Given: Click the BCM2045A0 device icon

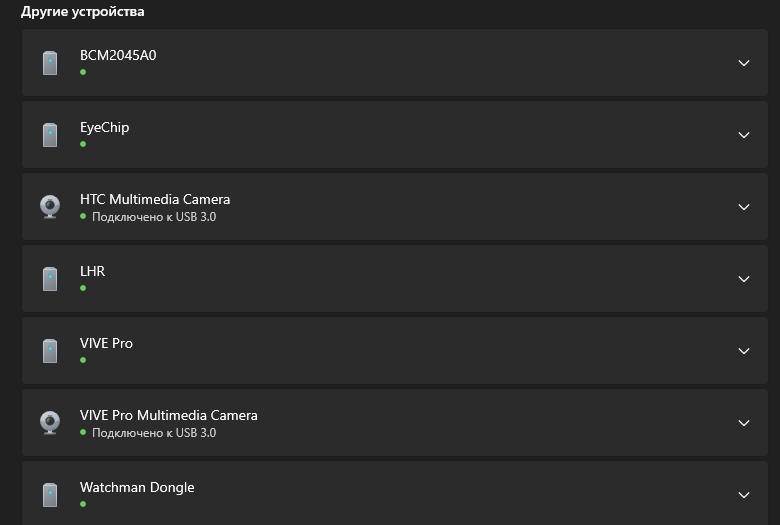Looking at the screenshot, I should [50, 63].
